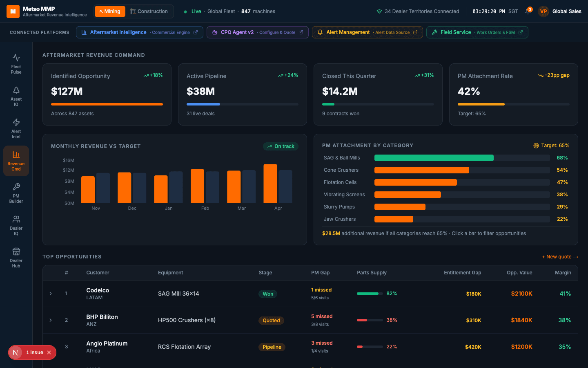Click the N icon in issue badge
588x368 pixels.
[x=16, y=352]
